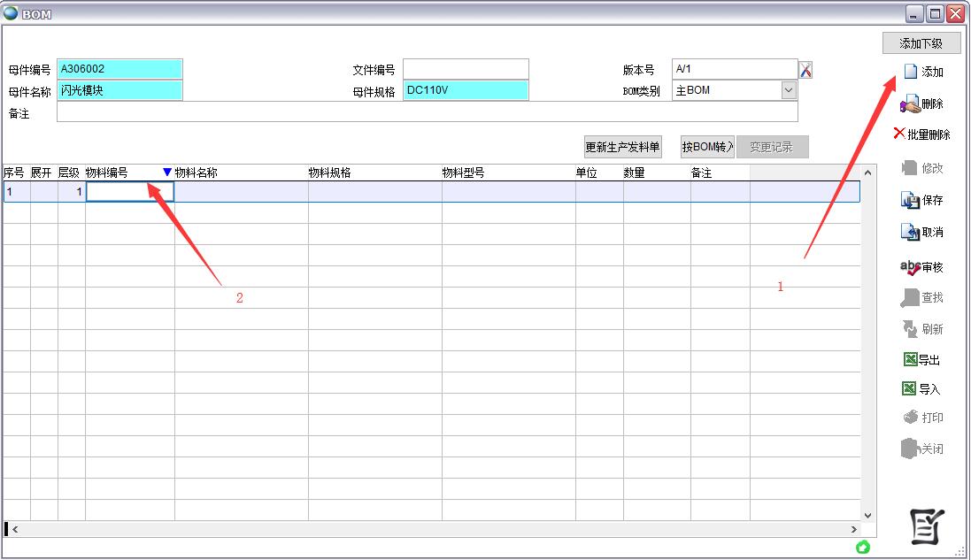
Task: Click the green home icon in status bar
Action: pos(863,548)
